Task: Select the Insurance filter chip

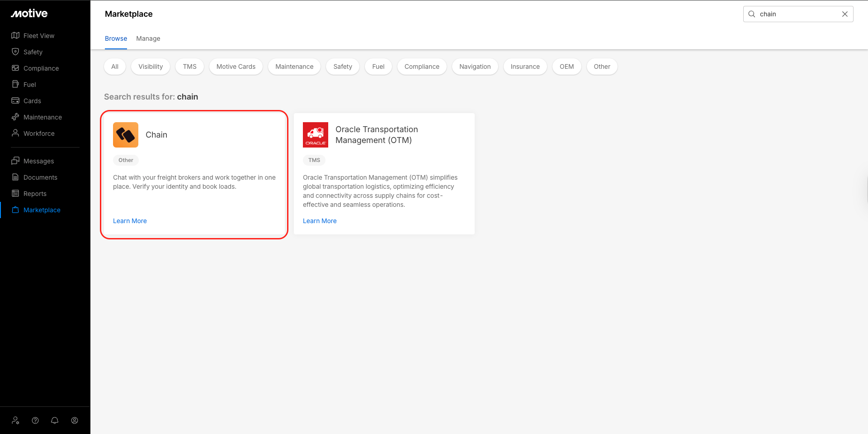Action: pyautogui.click(x=525, y=67)
